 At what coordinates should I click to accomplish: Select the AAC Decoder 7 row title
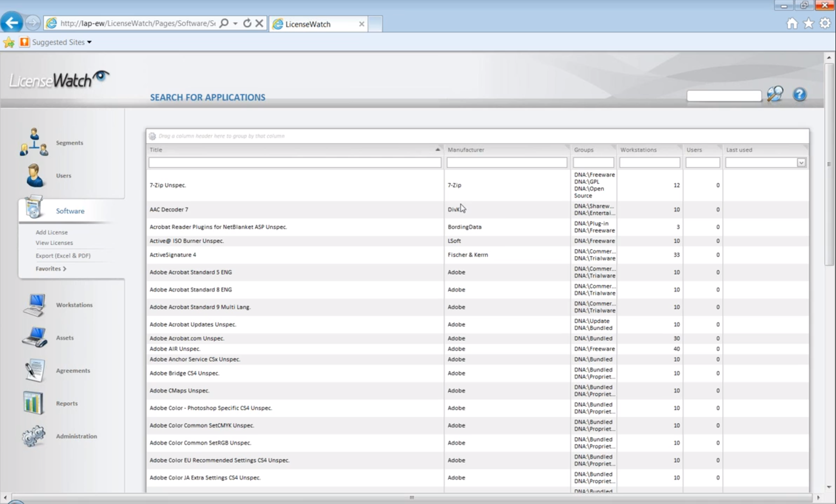pyautogui.click(x=169, y=210)
